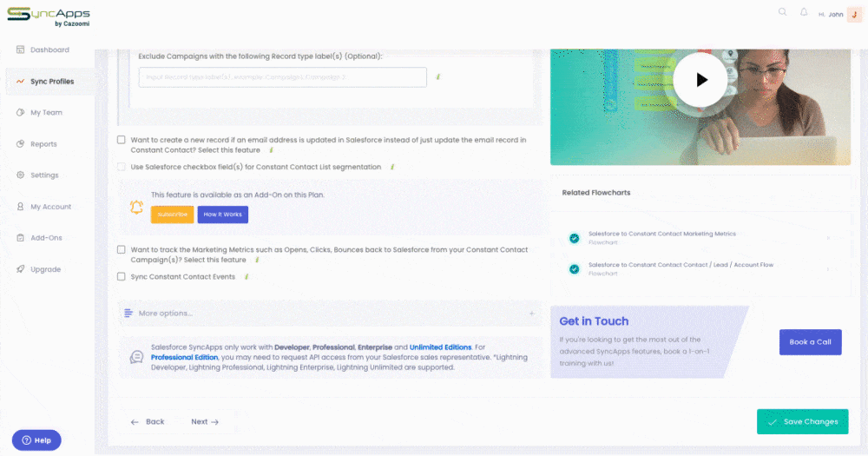Click info icon beside Marketing Metrics option
The image size is (868, 456).
coord(258,260)
